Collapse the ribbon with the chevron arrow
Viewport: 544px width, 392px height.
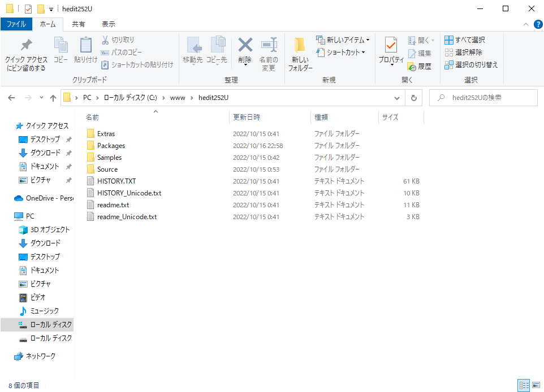[x=526, y=24]
